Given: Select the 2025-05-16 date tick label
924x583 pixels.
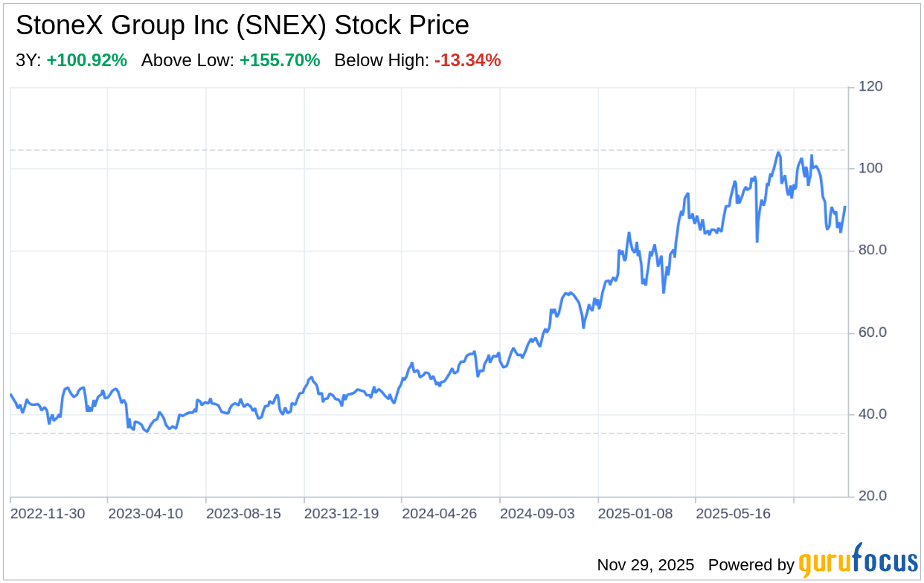Looking at the screenshot, I should click(x=735, y=514).
